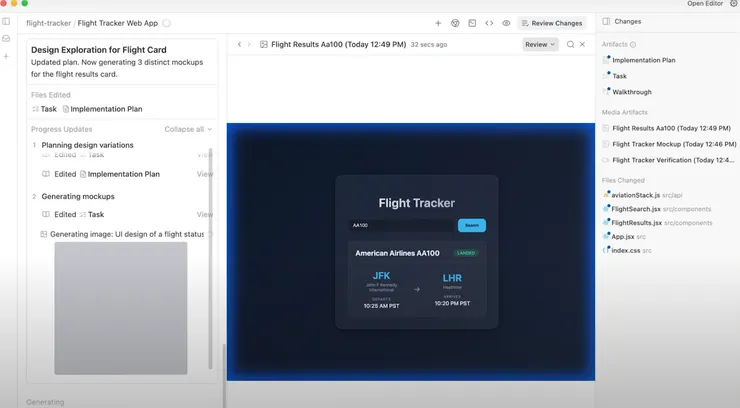
Task: Click the 32 secs ago timestamp
Action: [x=429, y=45]
